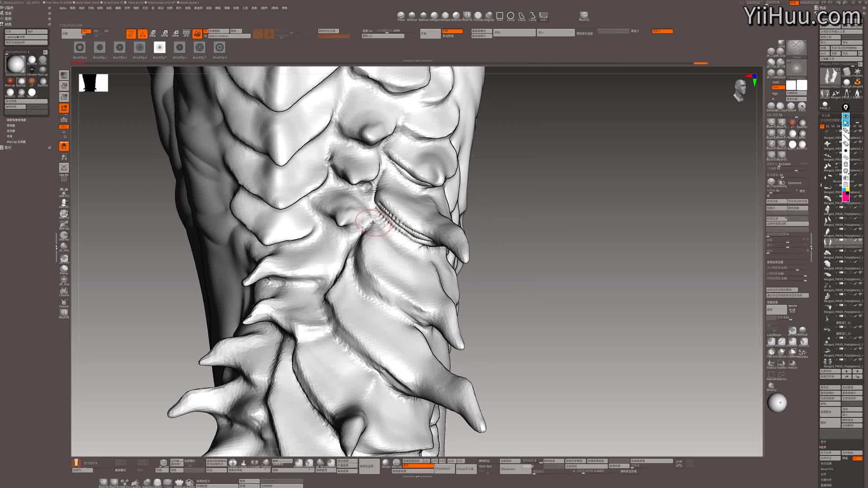The width and height of the screenshot is (868, 488).
Task: Open the Select Camera dropdown
Action: point(228,36)
